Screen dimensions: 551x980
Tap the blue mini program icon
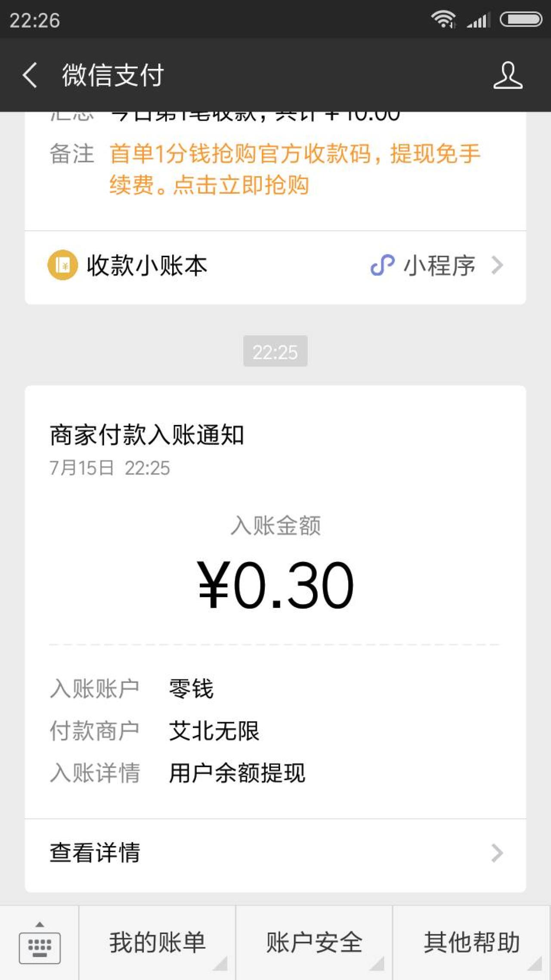coord(382,265)
